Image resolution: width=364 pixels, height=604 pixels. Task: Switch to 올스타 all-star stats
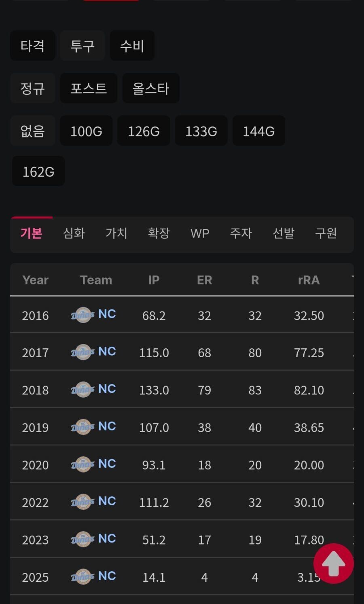coord(150,88)
